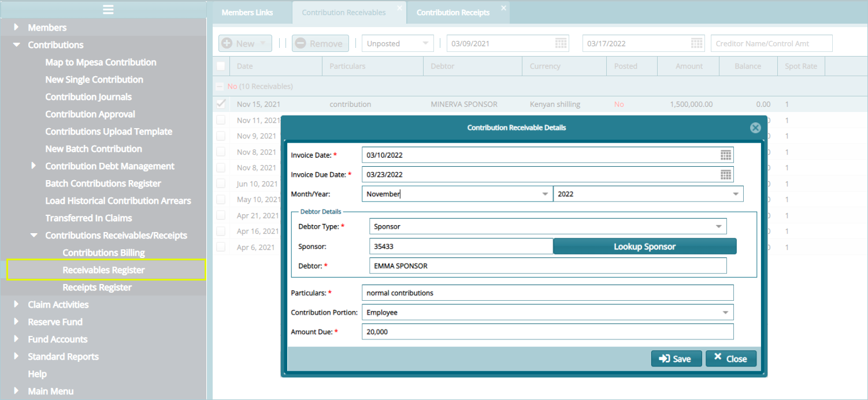Open calendar for the 03/17/2022 date filter
The width and height of the screenshot is (868, 400).
[x=697, y=43]
